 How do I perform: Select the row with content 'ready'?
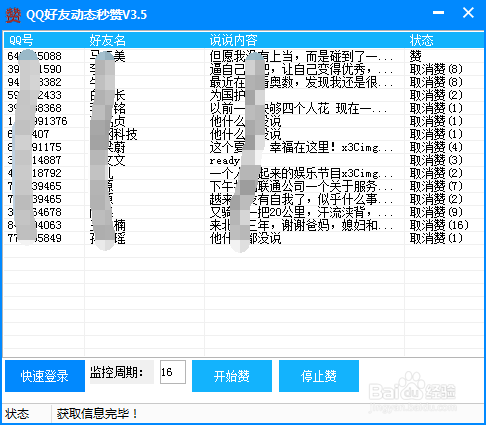pos(244,160)
